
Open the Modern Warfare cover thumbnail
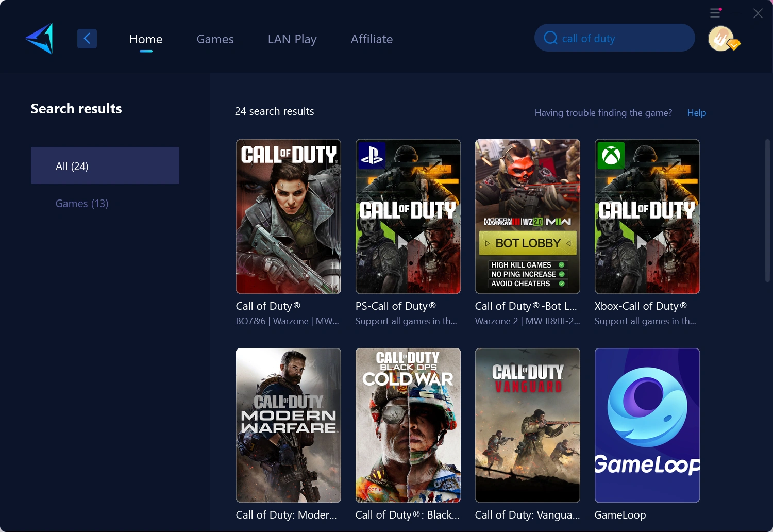tap(289, 425)
